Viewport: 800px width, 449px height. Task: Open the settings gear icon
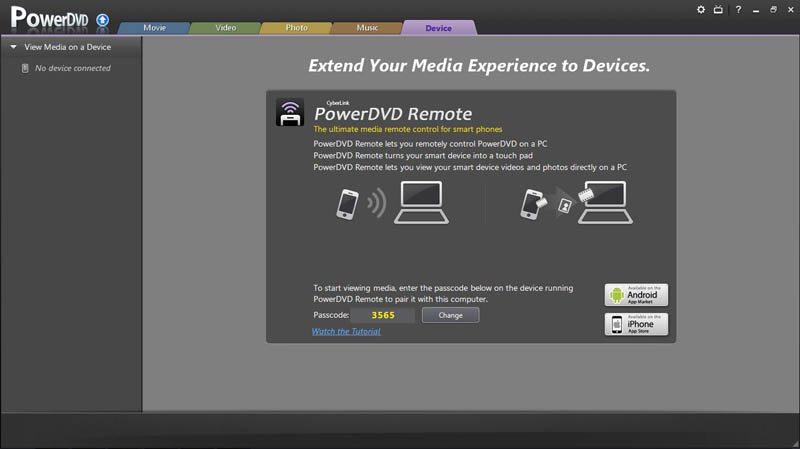point(701,10)
